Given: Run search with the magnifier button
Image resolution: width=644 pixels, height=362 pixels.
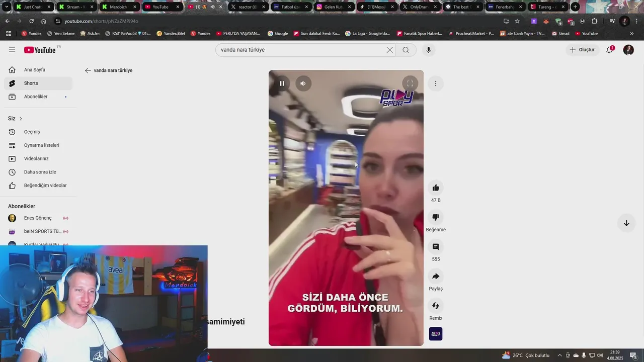Looking at the screenshot, I should 406,50.
